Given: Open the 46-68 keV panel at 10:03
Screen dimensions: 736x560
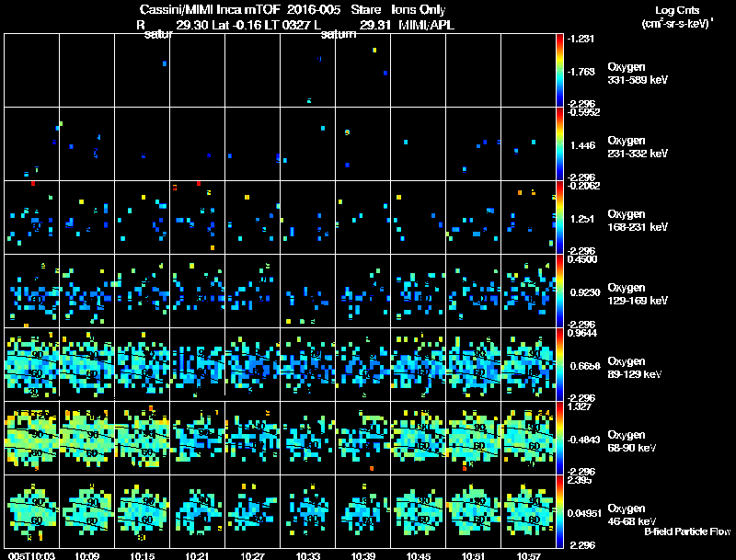Looking at the screenshot, I should pos(32,511).
